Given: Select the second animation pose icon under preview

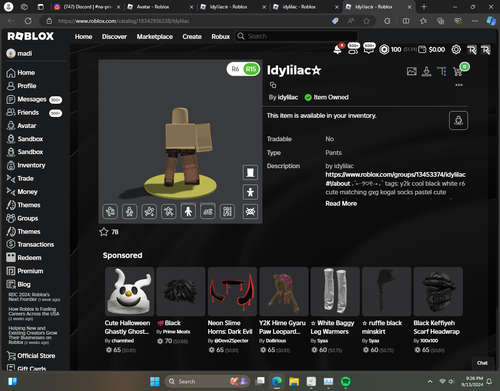Looking at the screenshot, I should click(130, 211).
